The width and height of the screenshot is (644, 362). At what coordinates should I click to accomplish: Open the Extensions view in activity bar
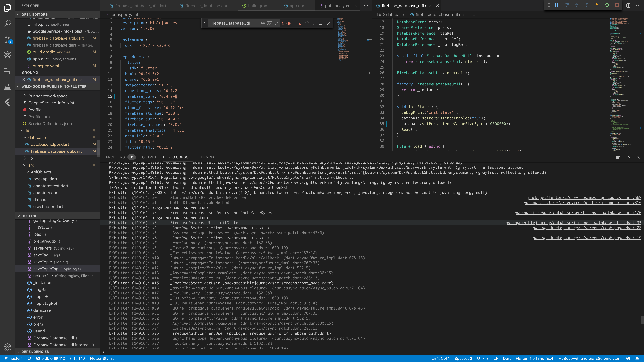8,71
